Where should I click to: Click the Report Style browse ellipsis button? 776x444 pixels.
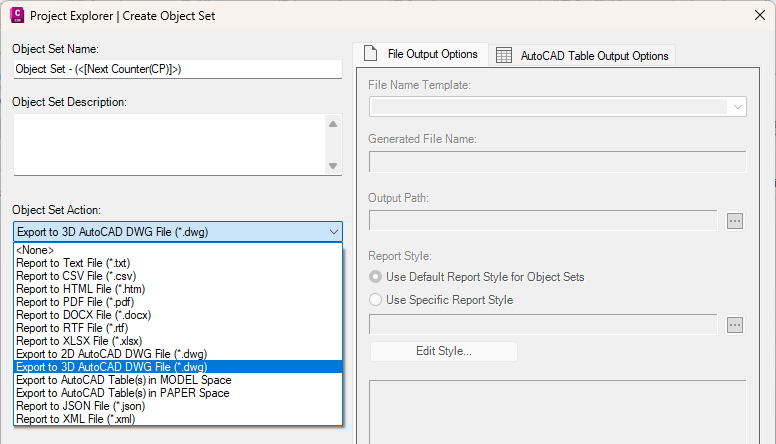click(x=735, y=324)
